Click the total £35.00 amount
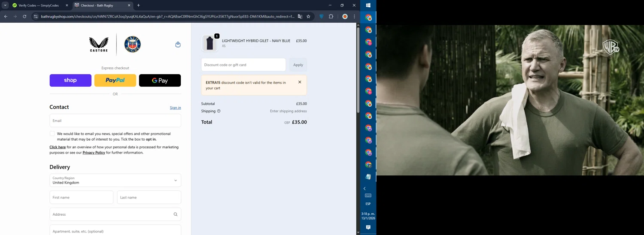The image size is (644, 235). [299, 122]
